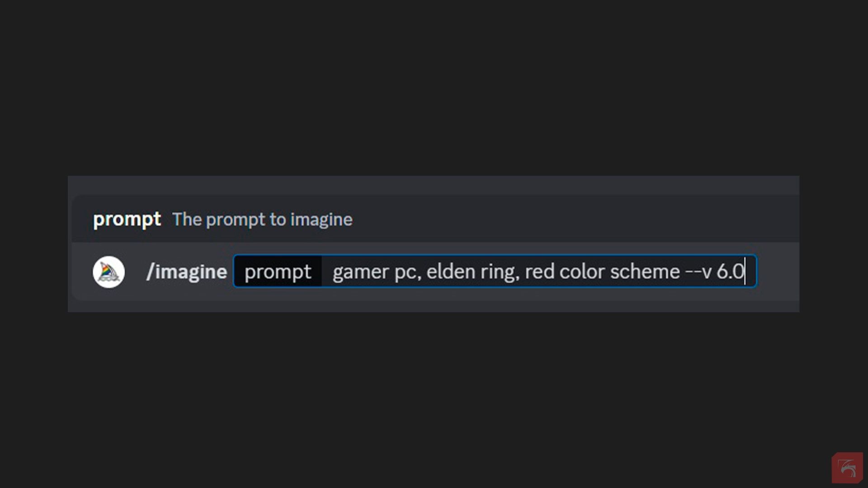Click the '--v' parameter flag in prompt
Screen dimensions: 868x488
pyautogui.click(x=698, y=272)
